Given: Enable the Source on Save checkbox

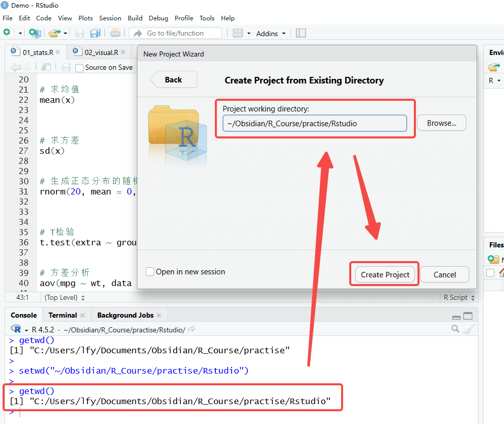Looking at the screenshot, I should [79, 68].
